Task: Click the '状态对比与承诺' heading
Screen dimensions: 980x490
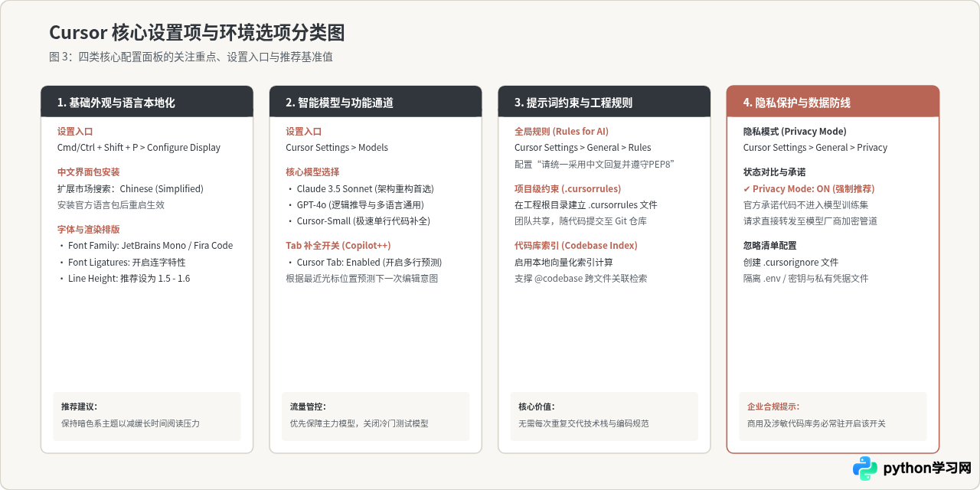Action: 774,172
